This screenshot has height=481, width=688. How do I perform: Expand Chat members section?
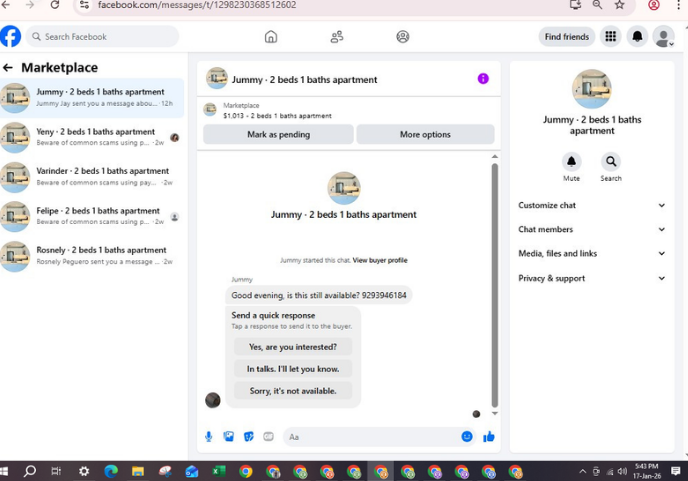point(591,230)
